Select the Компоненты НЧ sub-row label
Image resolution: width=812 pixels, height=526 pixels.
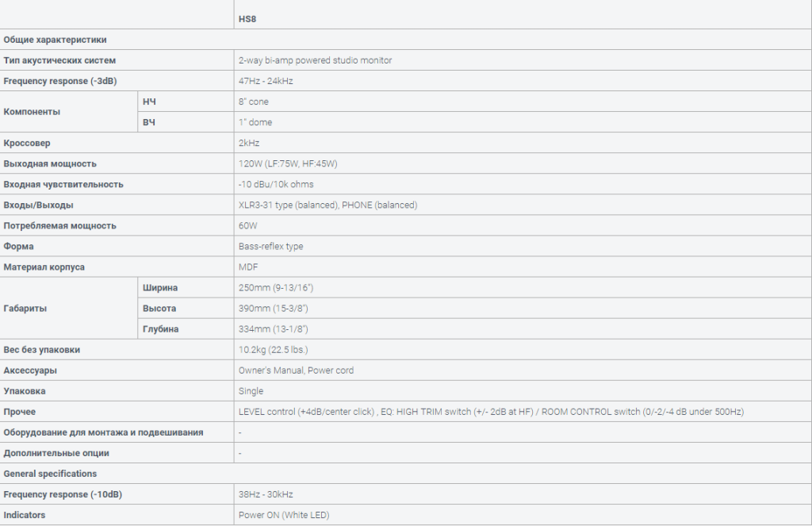(x=149, y=102)
